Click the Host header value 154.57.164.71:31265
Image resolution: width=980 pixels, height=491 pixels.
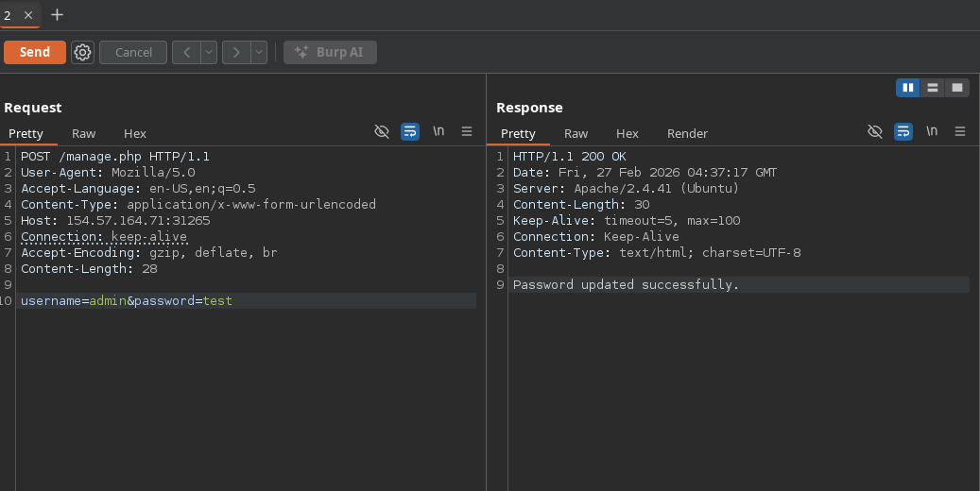pos(138,221)
